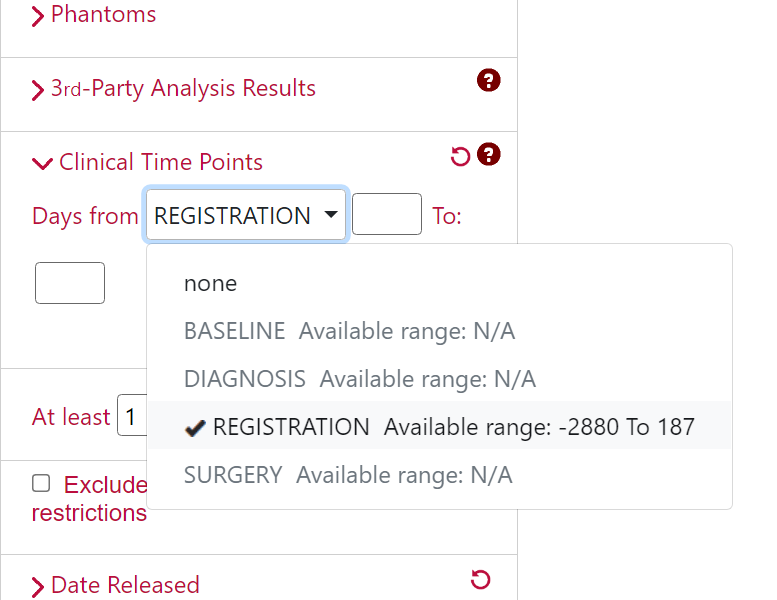Click the checkmark beside REGISTRATION option

pyautogui.click(x=195, y=428)
